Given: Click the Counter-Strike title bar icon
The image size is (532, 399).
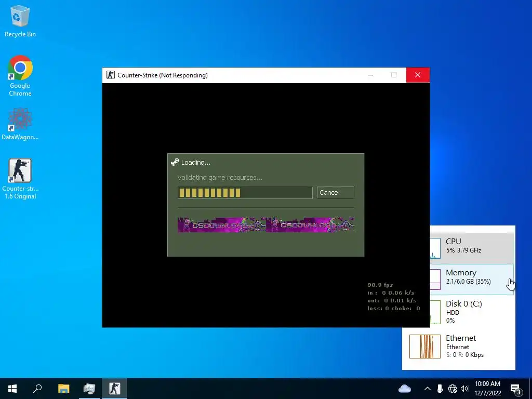Looking at the screenshot, I should (x=110, y=75).
